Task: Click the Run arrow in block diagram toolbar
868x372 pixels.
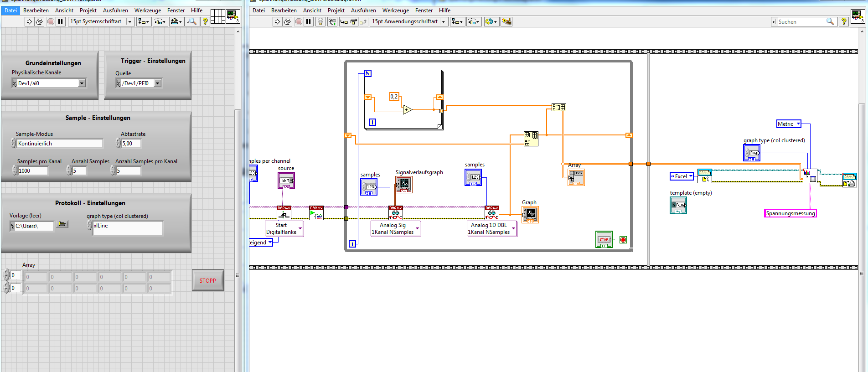Action: tap(277, 21)
